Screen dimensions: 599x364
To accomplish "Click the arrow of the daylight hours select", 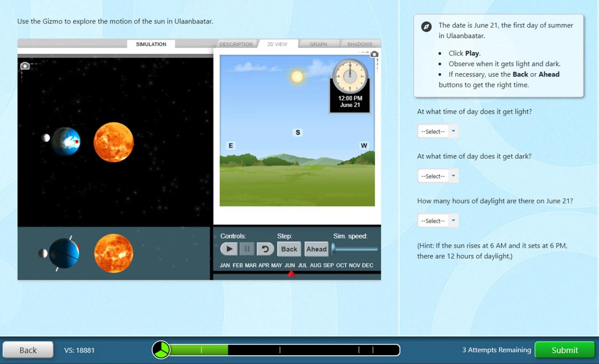I will (x=453, y=220).
